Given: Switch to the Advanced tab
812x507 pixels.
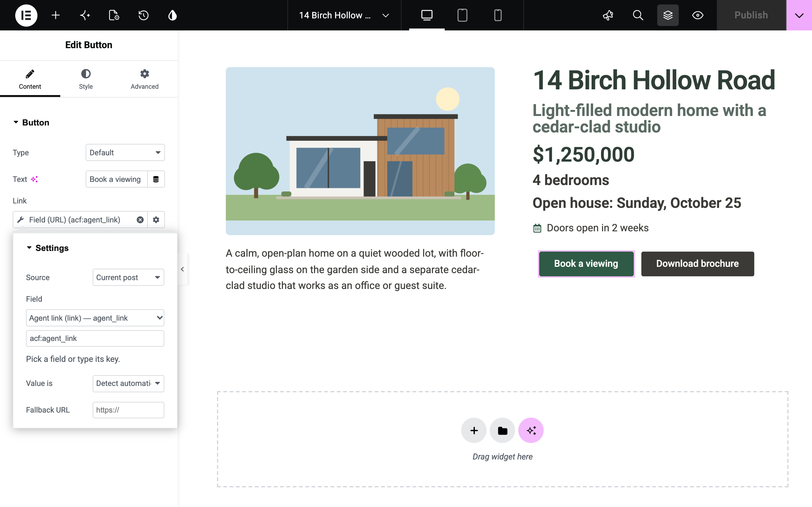Looking at the screenshot, I should (145, 79).
